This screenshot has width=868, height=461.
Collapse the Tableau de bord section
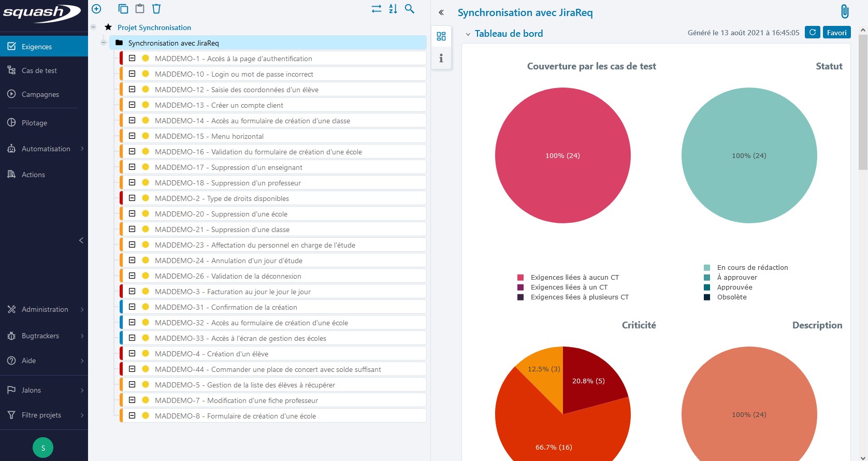click(468, 34)
